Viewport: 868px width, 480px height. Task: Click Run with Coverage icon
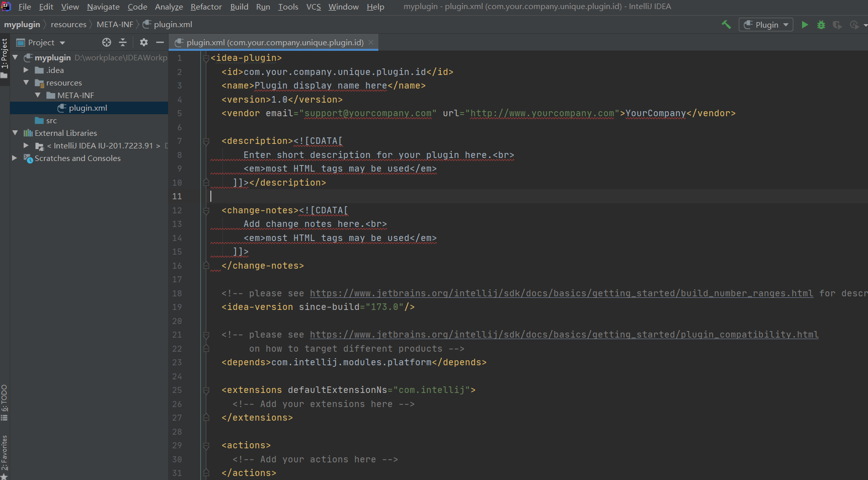pyautogui.click(x=837, y=25)
